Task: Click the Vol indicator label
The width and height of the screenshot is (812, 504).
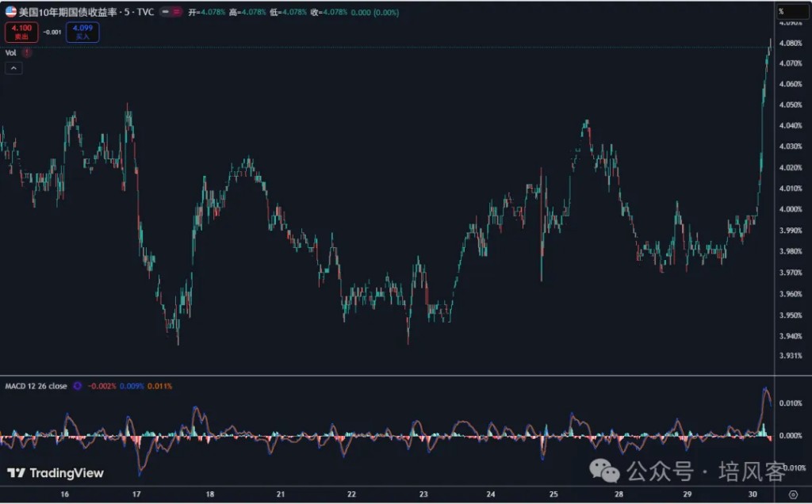Action: click(10, 53)
